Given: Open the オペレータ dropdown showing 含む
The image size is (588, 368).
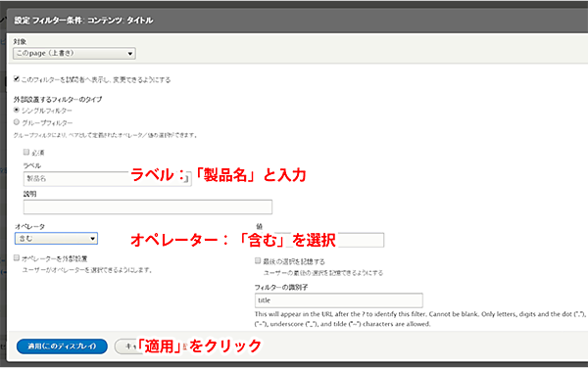Looking at the screenshot, I should (x=56, y=239).
